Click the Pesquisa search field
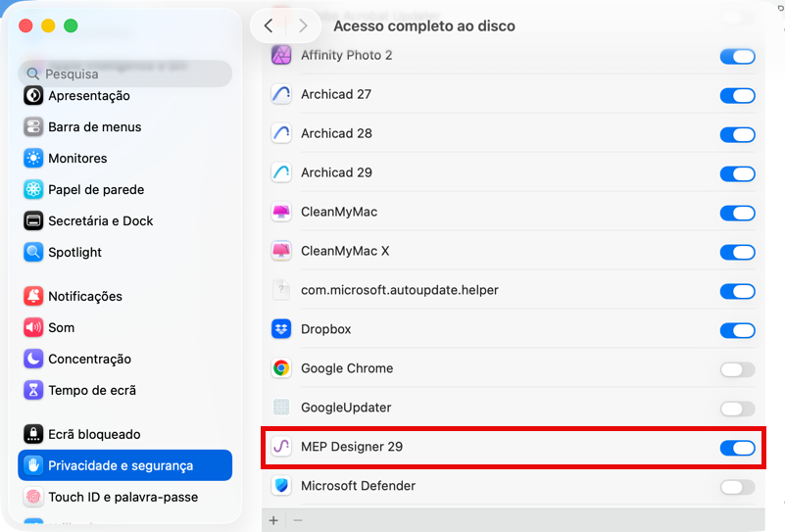This screenshot has width=785, height=532. click(125, 73)
